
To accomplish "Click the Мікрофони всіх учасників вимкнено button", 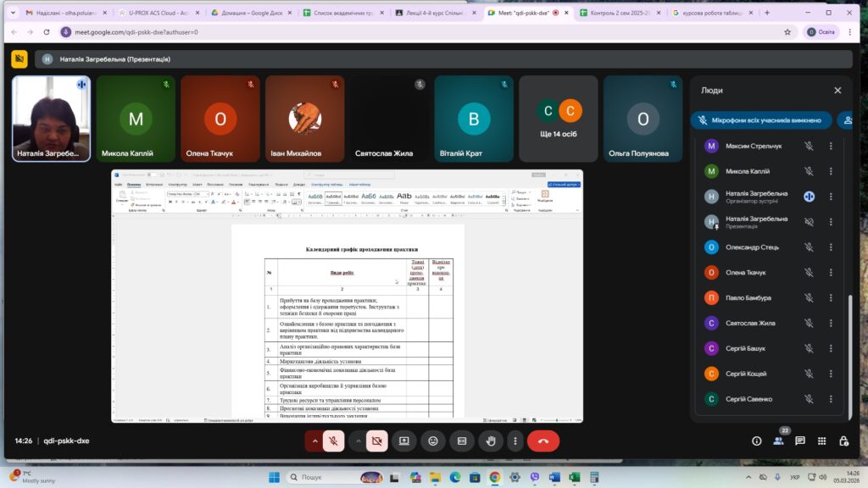I will [759, 120].
